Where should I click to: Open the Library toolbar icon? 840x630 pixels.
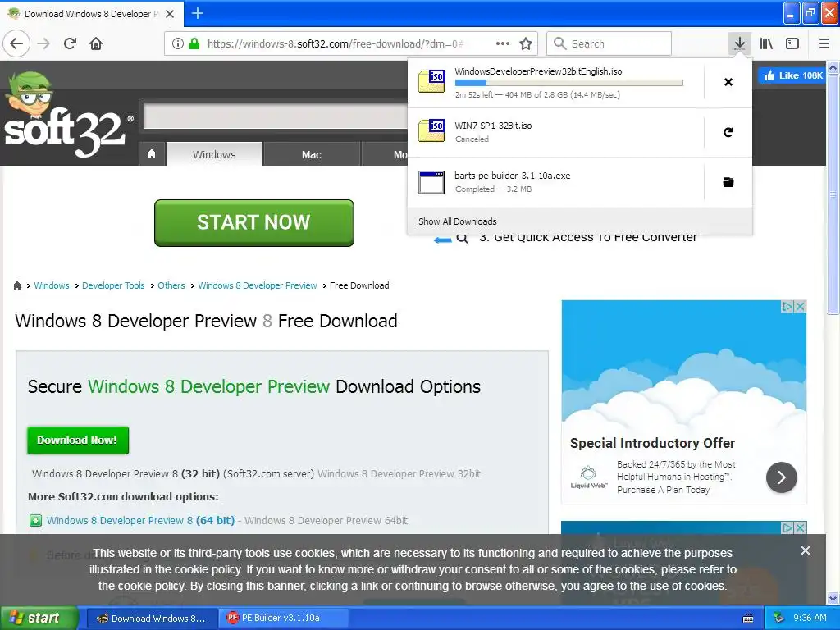766,43
